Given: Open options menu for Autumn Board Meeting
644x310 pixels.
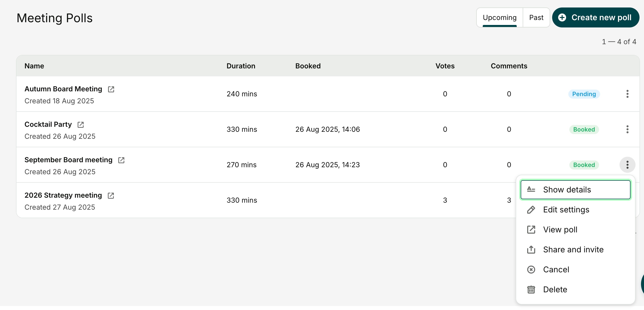Looking at the screenshot, I should 627,94.
